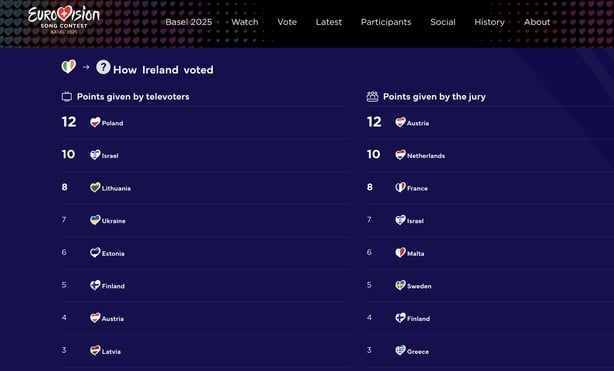The width and height of the screenshot is (614, 371).
Task: Click the televoters TV icon
Action: click(67, 97)
